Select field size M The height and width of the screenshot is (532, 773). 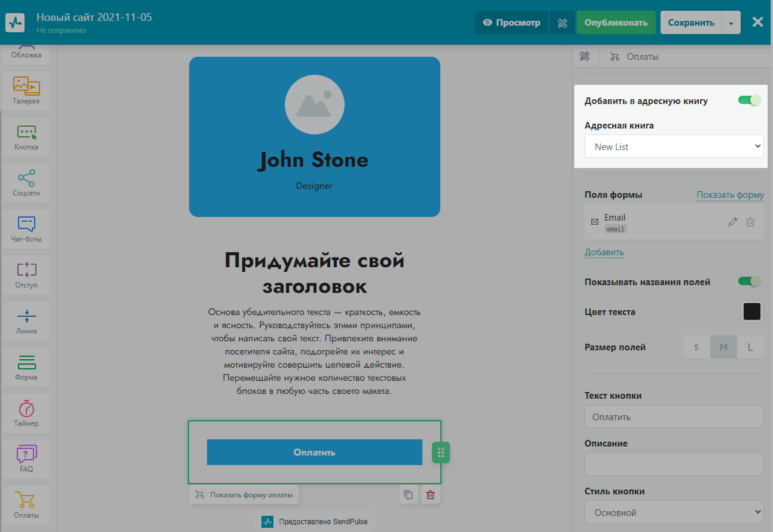coord(723,347)
